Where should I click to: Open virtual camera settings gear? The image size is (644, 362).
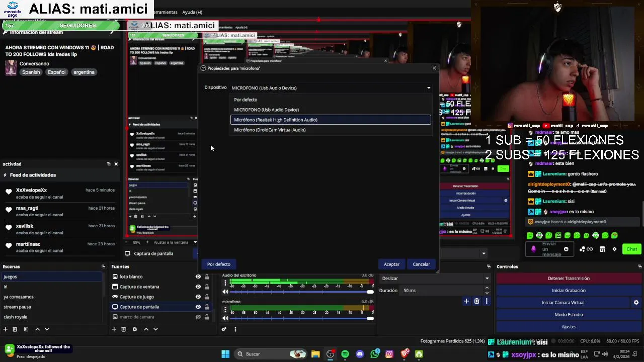coord(636,303)
